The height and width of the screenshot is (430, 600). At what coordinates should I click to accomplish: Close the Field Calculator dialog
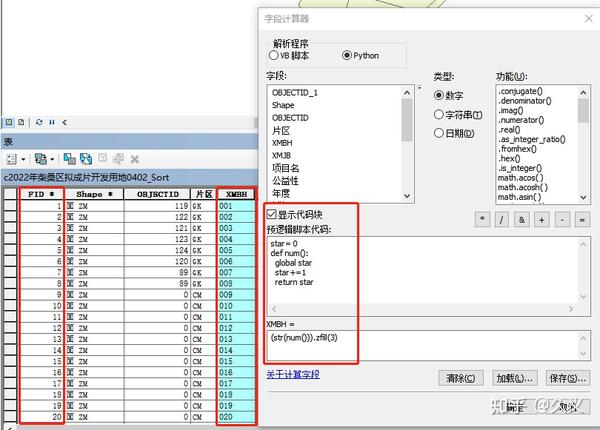(x=589, y=18)
